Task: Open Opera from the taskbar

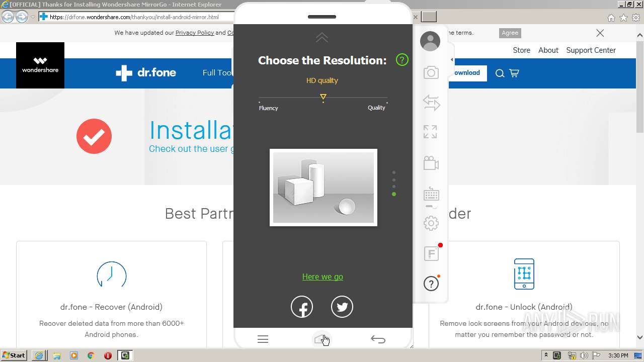Action: 108,355
